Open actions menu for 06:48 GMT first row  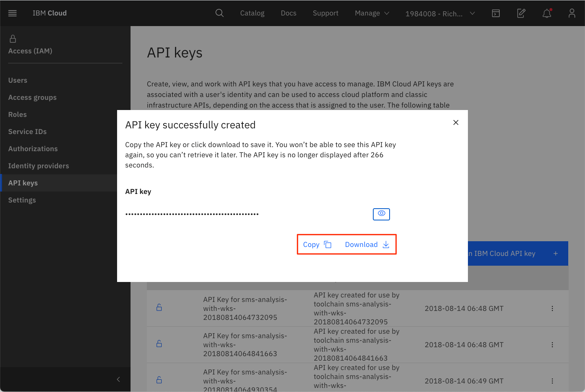pyautogui.click(x=552, y=308)
